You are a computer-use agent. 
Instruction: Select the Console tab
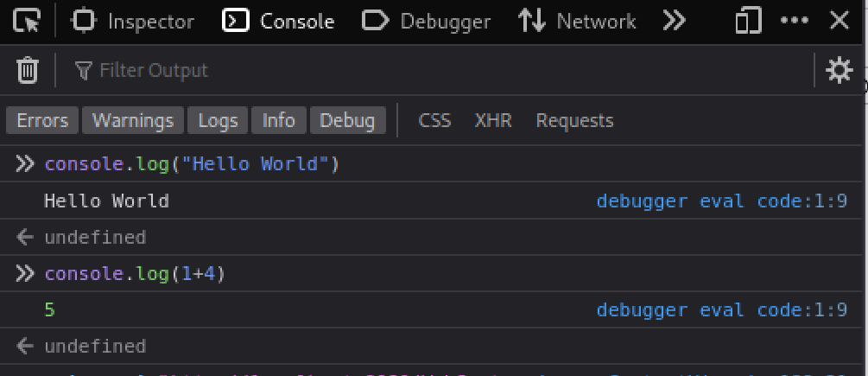pos(278,22)
